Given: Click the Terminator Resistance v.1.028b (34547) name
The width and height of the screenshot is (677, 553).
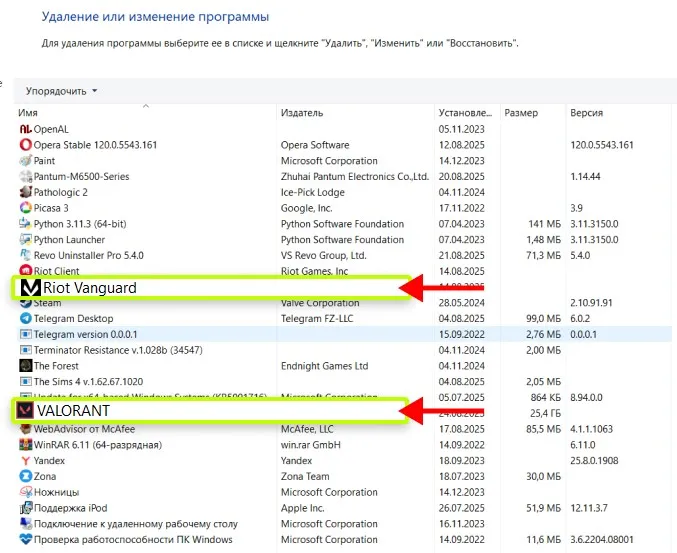Looking at the screenshot, I should click(x=118, y=350).
